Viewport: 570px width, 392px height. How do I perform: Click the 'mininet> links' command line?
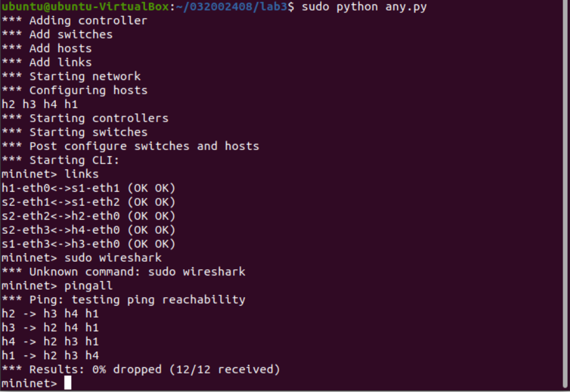coord(50,174)
